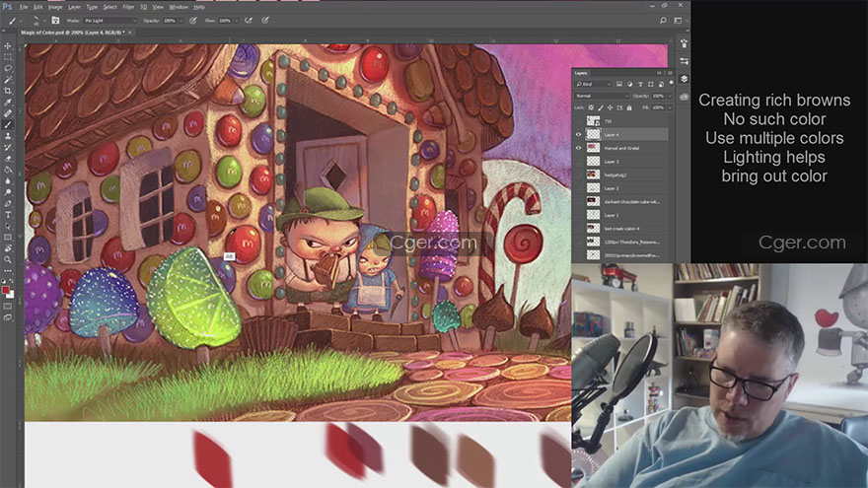Open the Edit Toolbar three-dots menu
The image size is (868, 488).
8,270
